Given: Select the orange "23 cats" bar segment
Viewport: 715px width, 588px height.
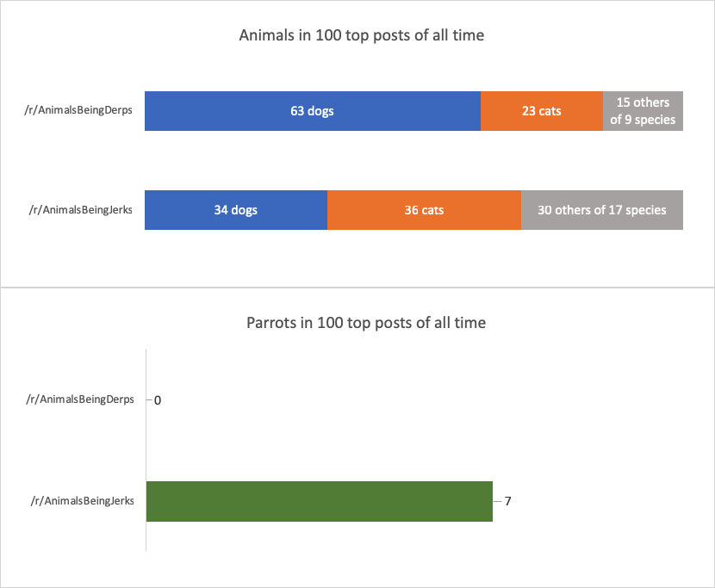Looking at the screenshot, I should (541, 111).
